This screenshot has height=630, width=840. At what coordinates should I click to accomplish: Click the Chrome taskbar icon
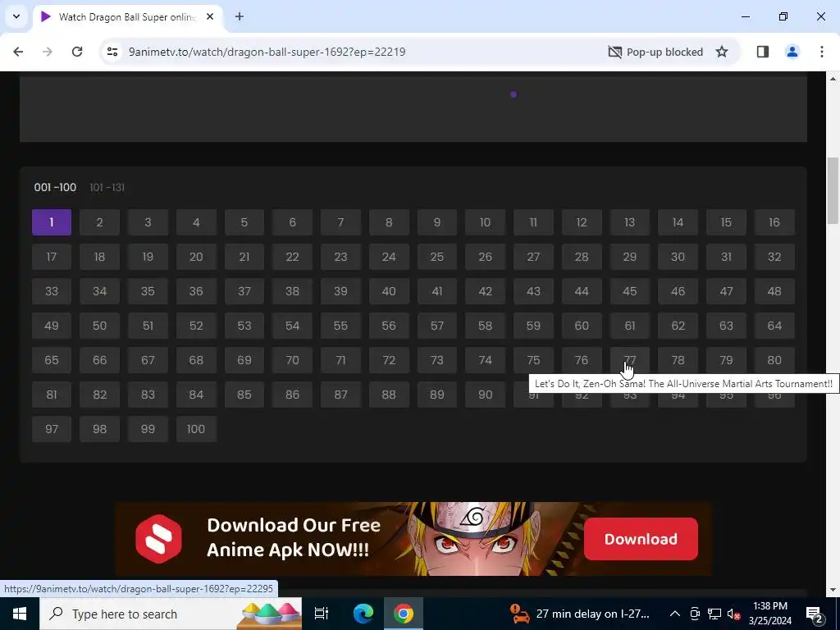coord(404,614)
